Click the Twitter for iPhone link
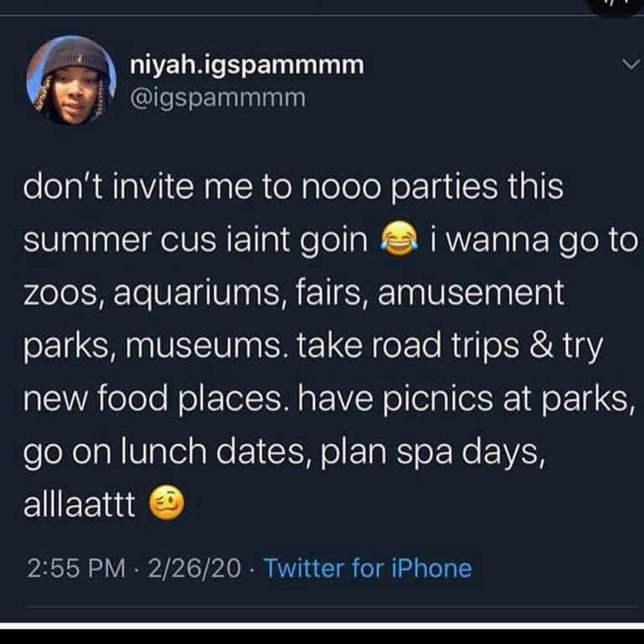 (x=368, y=569)
